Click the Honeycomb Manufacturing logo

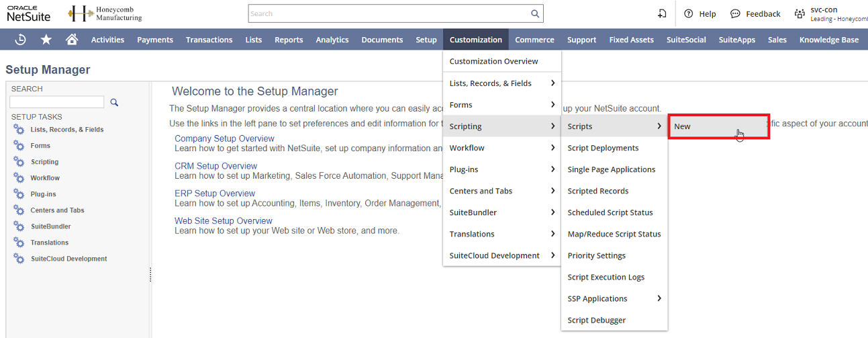[x=105, y=13]
